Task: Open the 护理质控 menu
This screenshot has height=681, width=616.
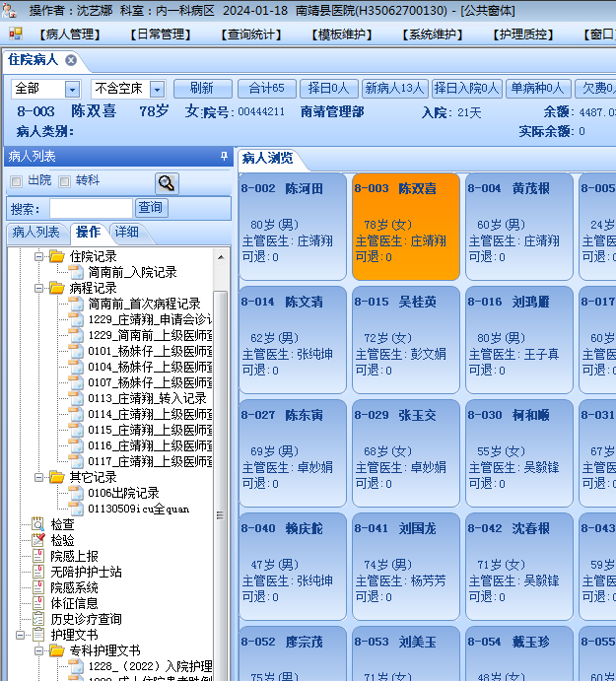Action: coord(523,34)
